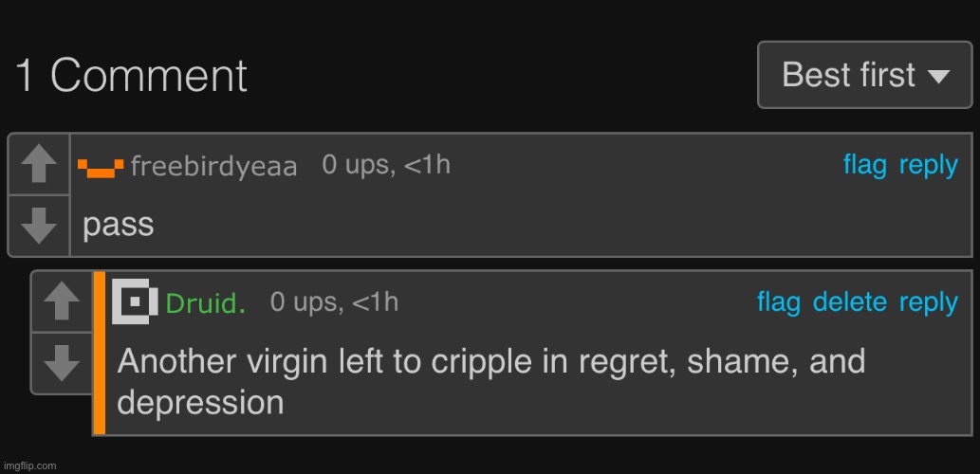Reply to Druid's comment
Viewport: 980px width, 474px height.
(928, 302)
